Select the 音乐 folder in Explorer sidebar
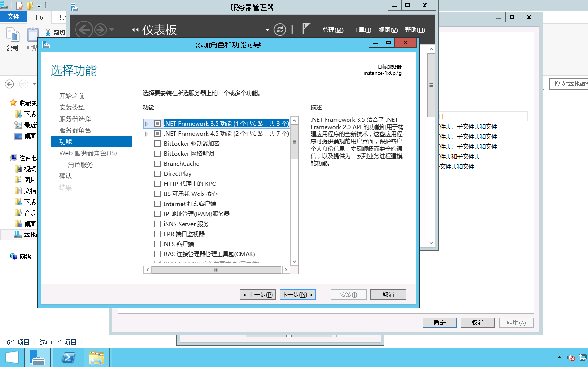588x367 pixels. [25, 213]
